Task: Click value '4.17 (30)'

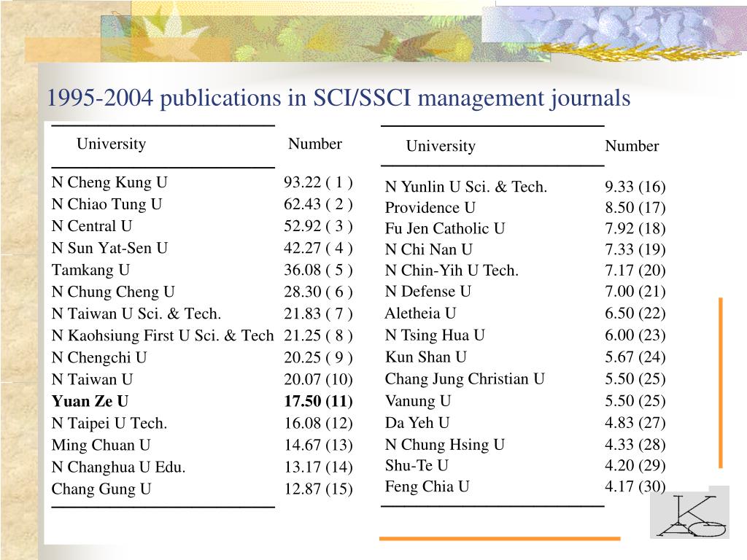Action: [x=635, y=486]
